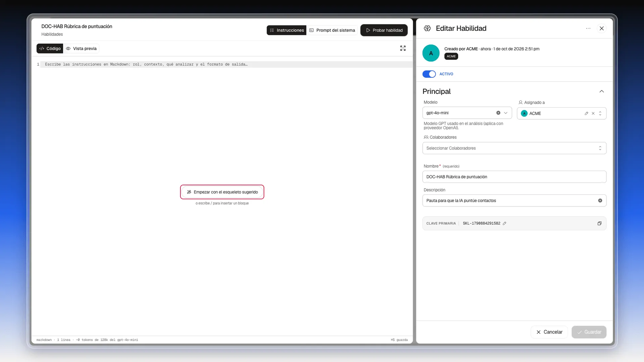Remove ACME from Asignado a field
This screenshot has height=362, width=644.
593,113
